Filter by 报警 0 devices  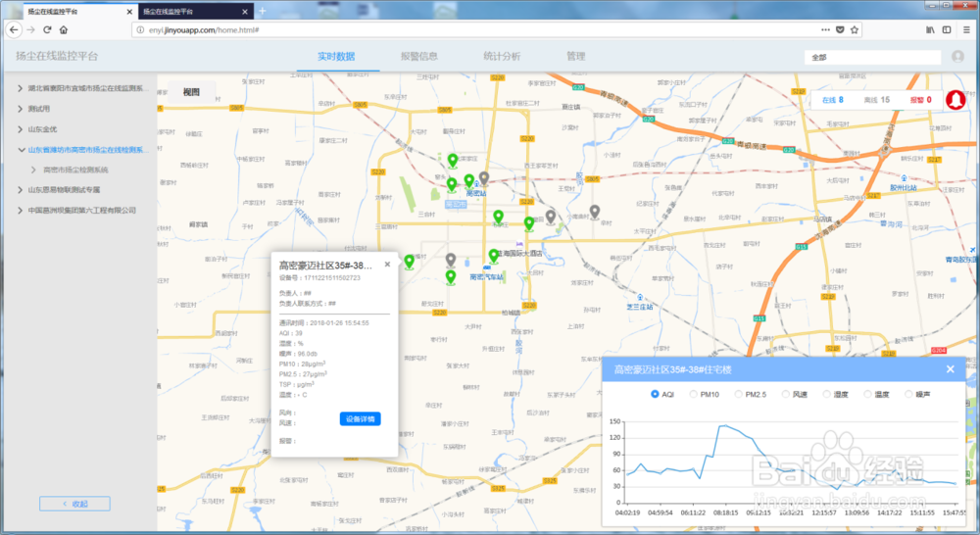pyautogui.click(x=920, y=100)
